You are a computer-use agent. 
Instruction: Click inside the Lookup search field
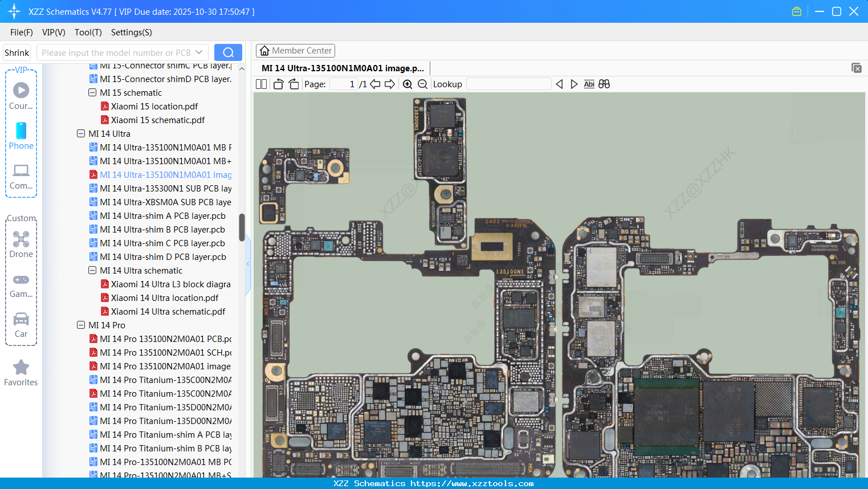508,84
